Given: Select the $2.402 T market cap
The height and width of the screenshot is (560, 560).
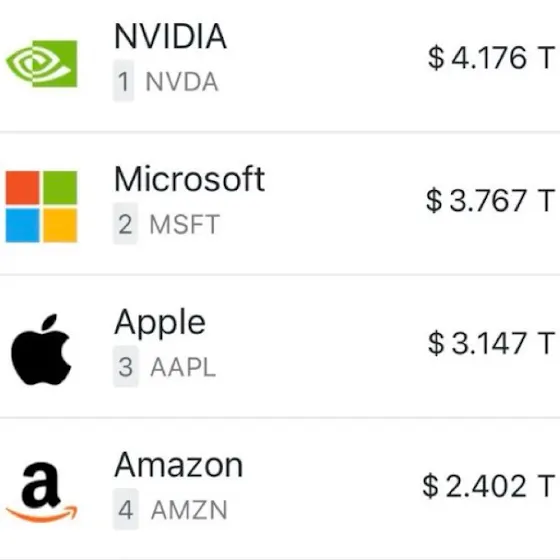Looking at the screenshot, I should (489, 486).
